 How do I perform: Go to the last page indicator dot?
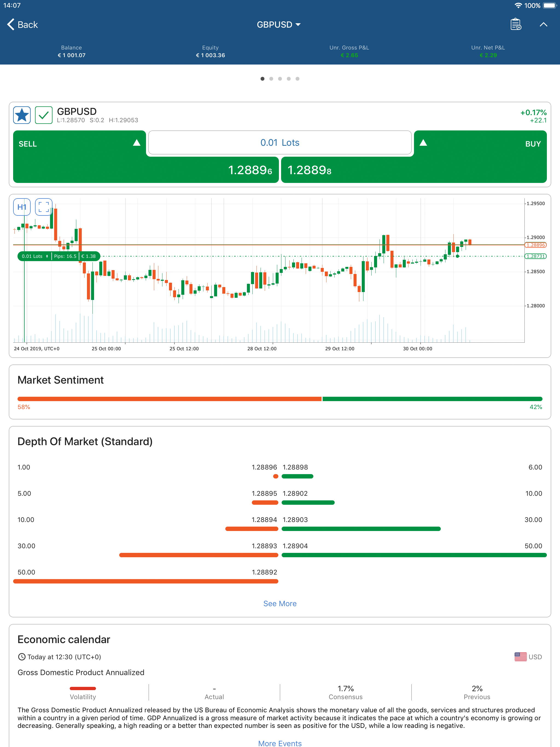pyautogui.click(x=297, y=79)
